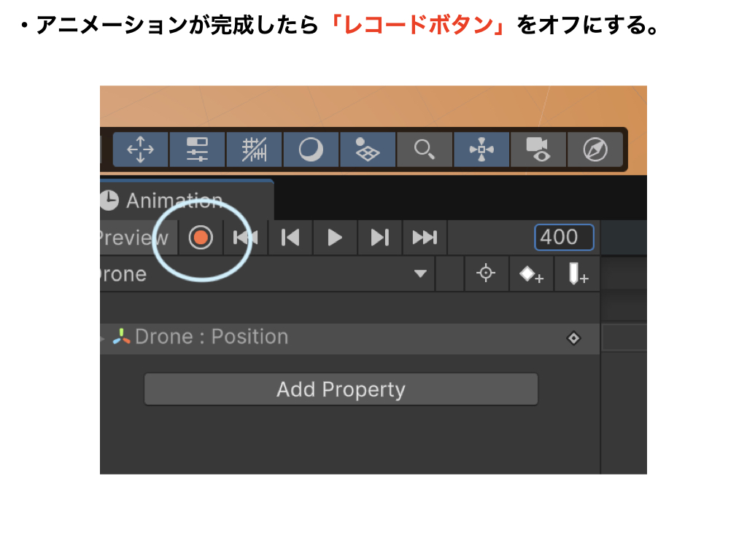Turn off the red Record button
Image resolution: width=747 pixels, height=560 pixels.
[x=200, y=238]
